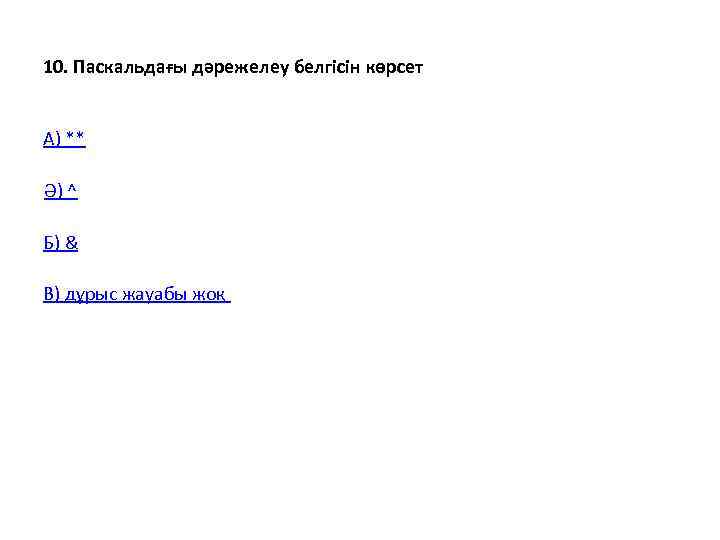Click the 'Ә)' option letter
Viewport: 720px width, 540px height.
point(53,191)
